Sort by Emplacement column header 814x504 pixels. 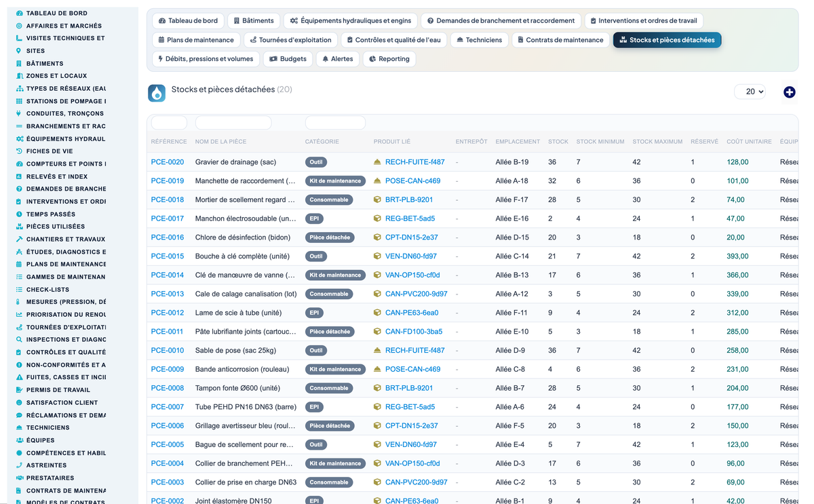pyautogui.click(x=518, y=142)
